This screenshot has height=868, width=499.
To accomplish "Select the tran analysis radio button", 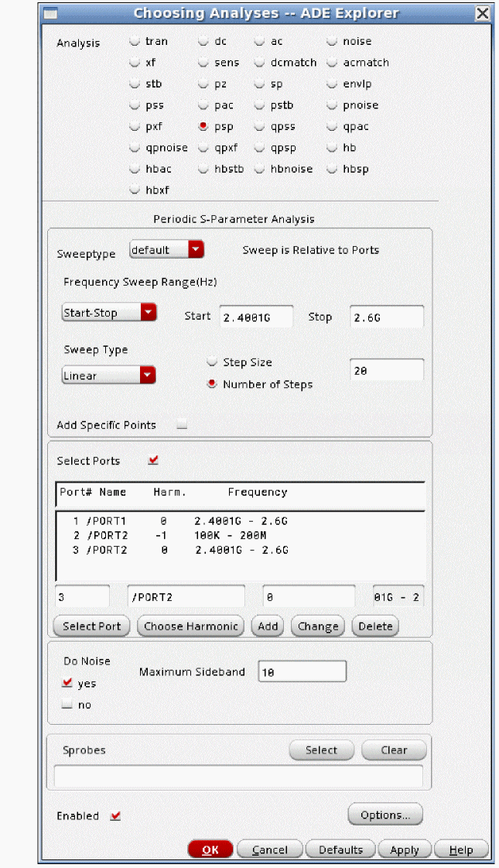I will click(135, 41).
